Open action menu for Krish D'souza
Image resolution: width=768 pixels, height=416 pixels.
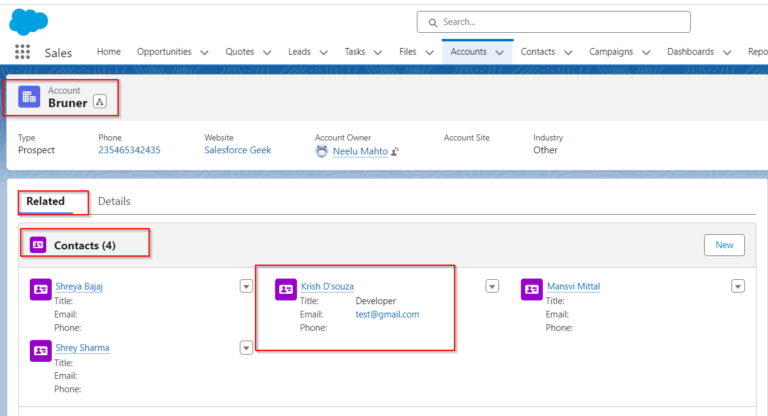tap(491, 286)
